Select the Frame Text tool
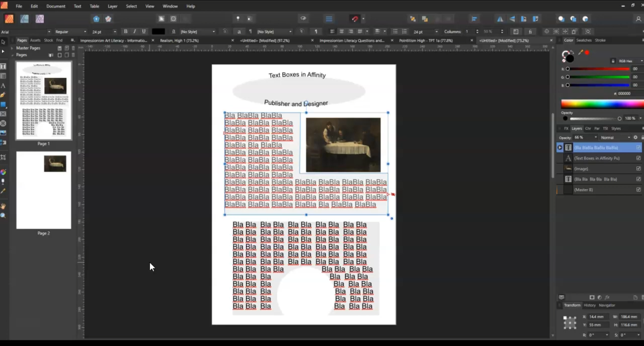644x346 pixels. [x=3, y=66]
